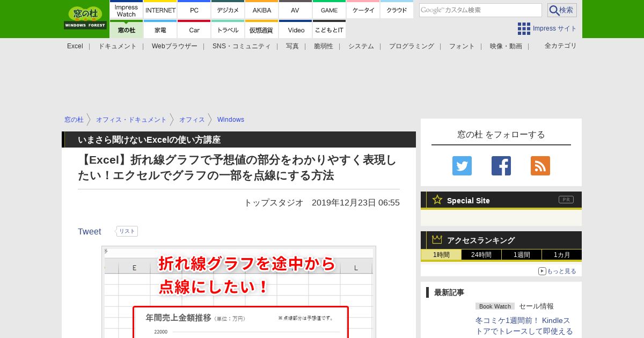Click the search magnifier 検索 button
This screenshot has height=338, width=644.
[562, 10]
